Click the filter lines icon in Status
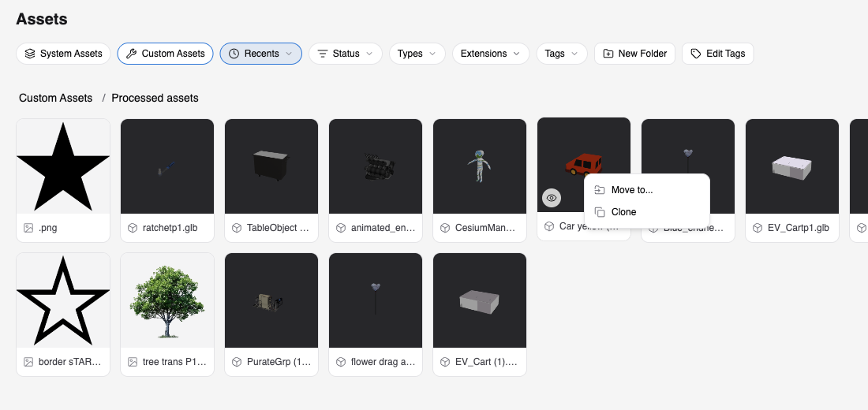The image size is (868, 410). pos(323,54)
